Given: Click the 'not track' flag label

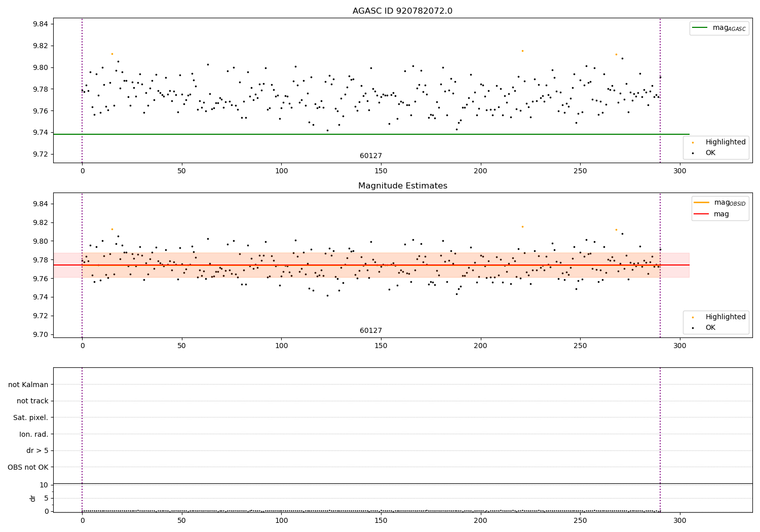Looking at the screenshot, I should coord(32,401).
